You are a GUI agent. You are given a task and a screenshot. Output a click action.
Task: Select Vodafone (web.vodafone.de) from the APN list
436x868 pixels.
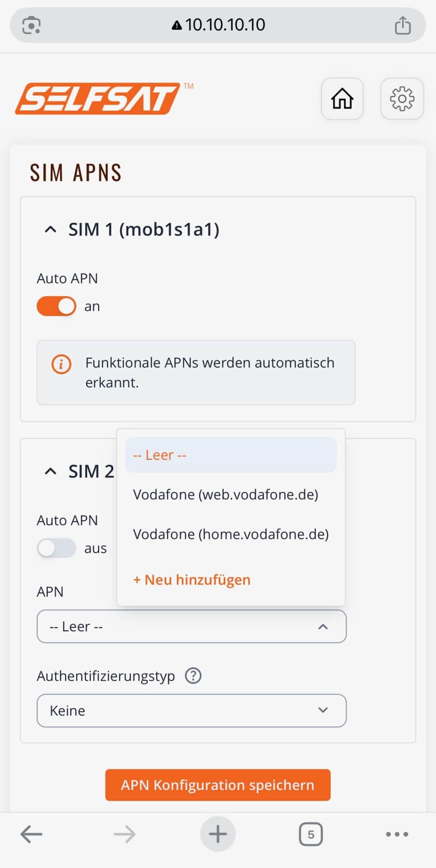point(226,494)
